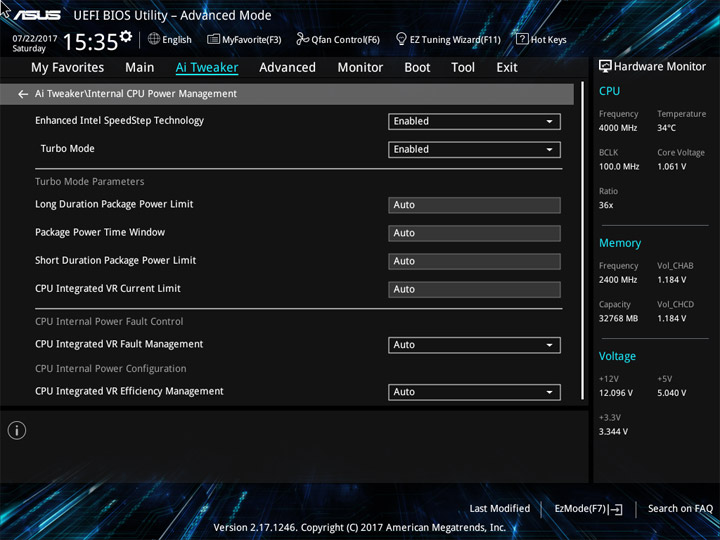Screen dimensions: 720x540
Task: Click the memory capacity 32768 MB value
Action: tap(618, 318)
